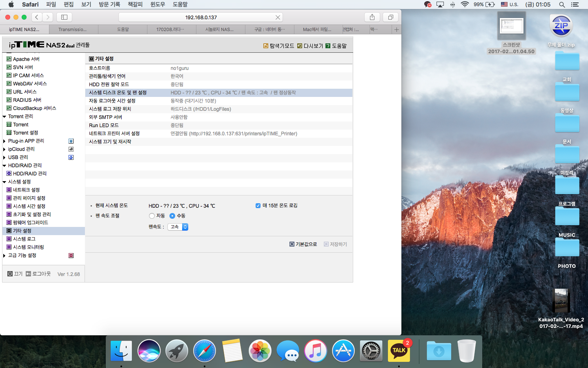Image resolution: width=588 pixels, height=368 pixels.
Task: Open the Safari share icon
Action: point(372,17)
